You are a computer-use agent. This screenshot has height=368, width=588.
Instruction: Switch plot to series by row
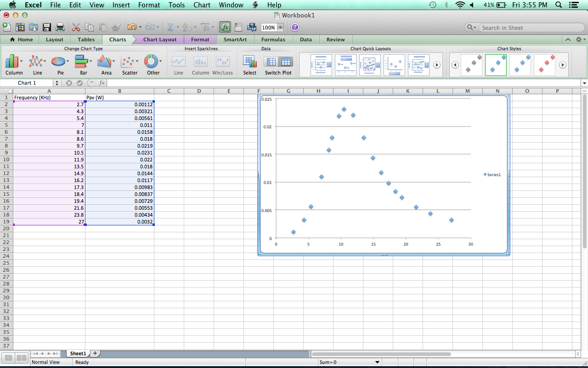[x=271, y=62]
